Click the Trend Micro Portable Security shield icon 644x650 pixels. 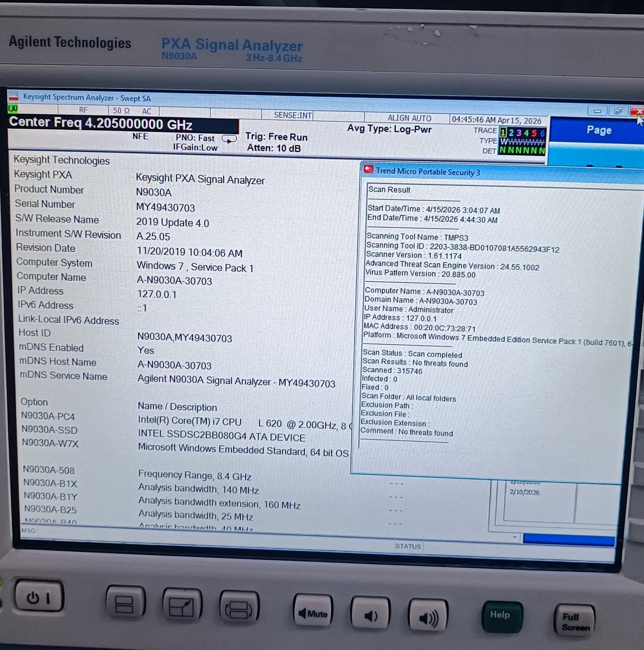pyautogui.click(x=368, y=169)
